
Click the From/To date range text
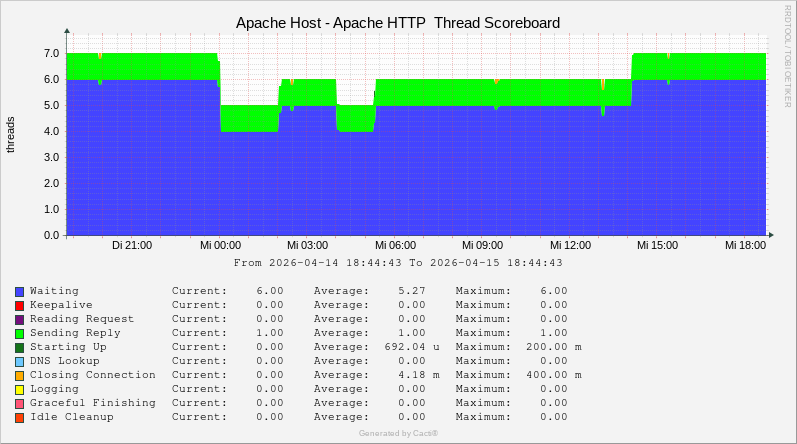(x=398, y=263)
